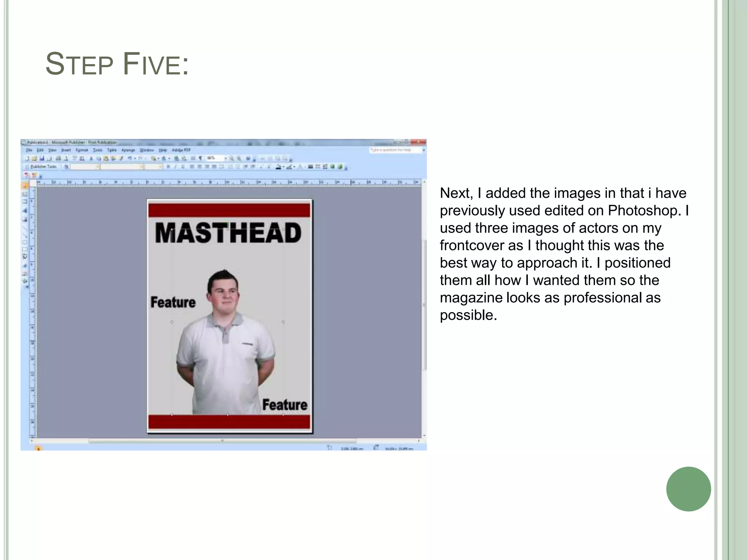The height and width of the screenshot is (560, 747).
Task: Select the WordArt tool in side toolbar
Action: click(x=24, y=211)
